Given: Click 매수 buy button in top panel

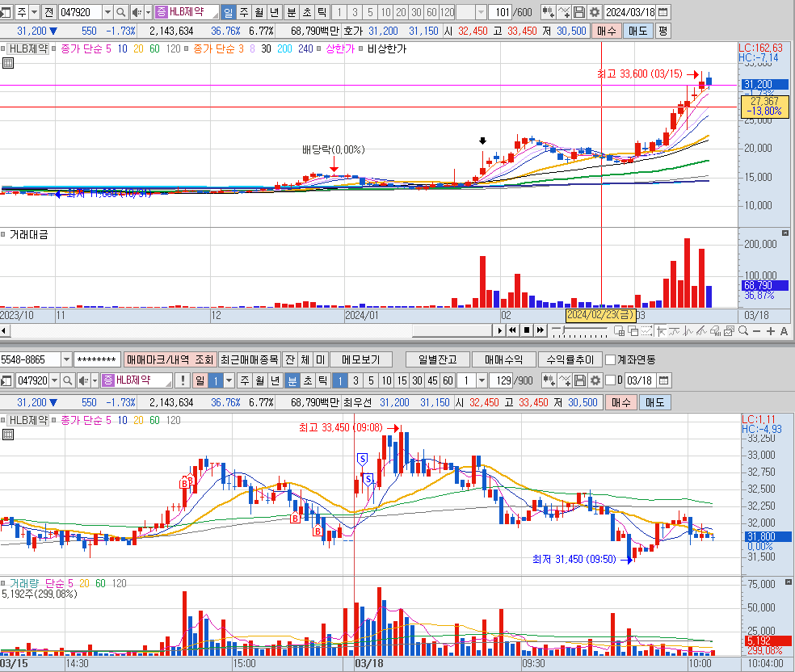Looking at the screenshot, I should [x=607, y=31].
